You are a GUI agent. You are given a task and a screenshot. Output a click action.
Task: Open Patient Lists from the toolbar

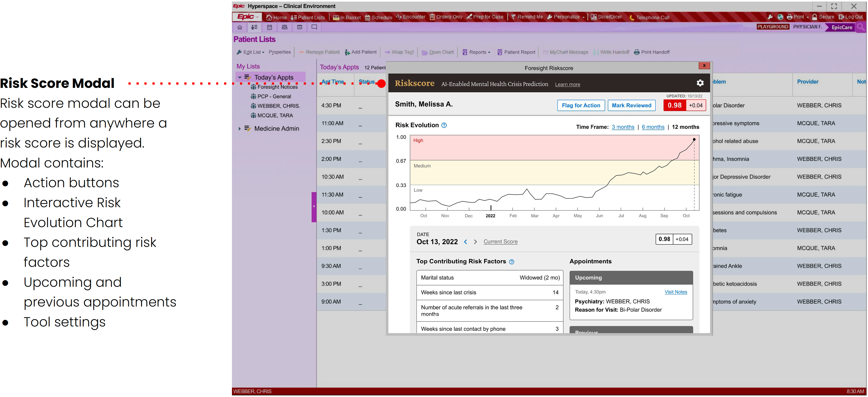pos(308,17)
